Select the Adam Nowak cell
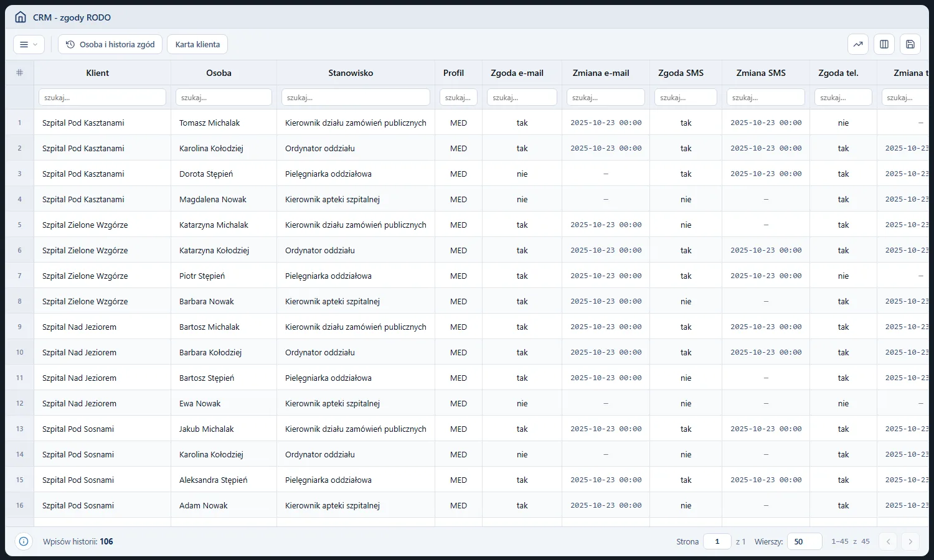This screenshot has height=560, width=934. (224, 505)
